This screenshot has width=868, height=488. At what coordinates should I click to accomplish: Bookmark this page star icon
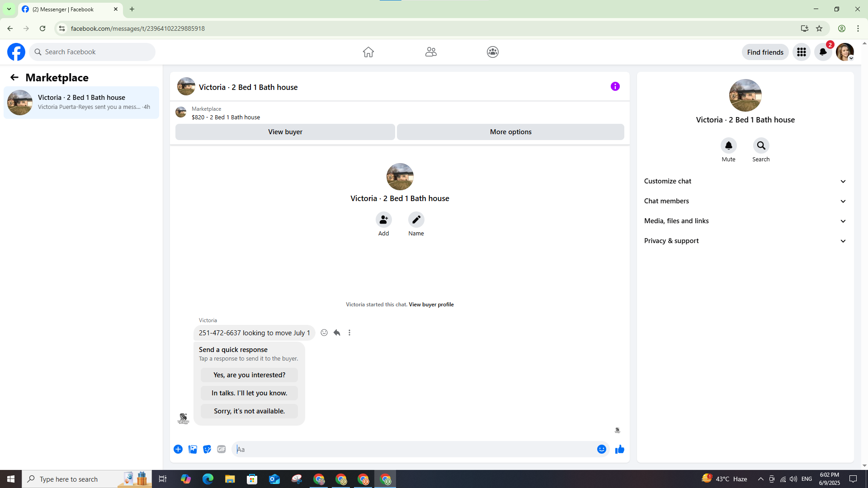(819, 28)
